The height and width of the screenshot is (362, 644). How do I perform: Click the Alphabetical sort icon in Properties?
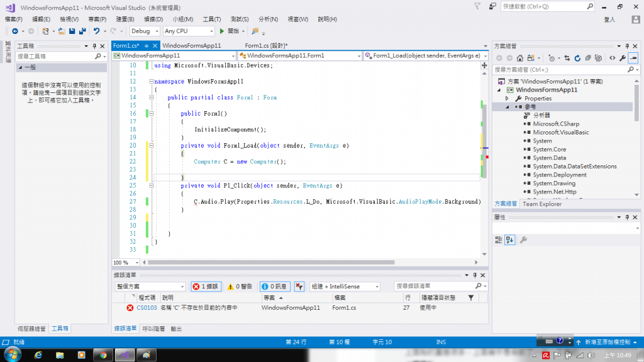pos(509,240)
